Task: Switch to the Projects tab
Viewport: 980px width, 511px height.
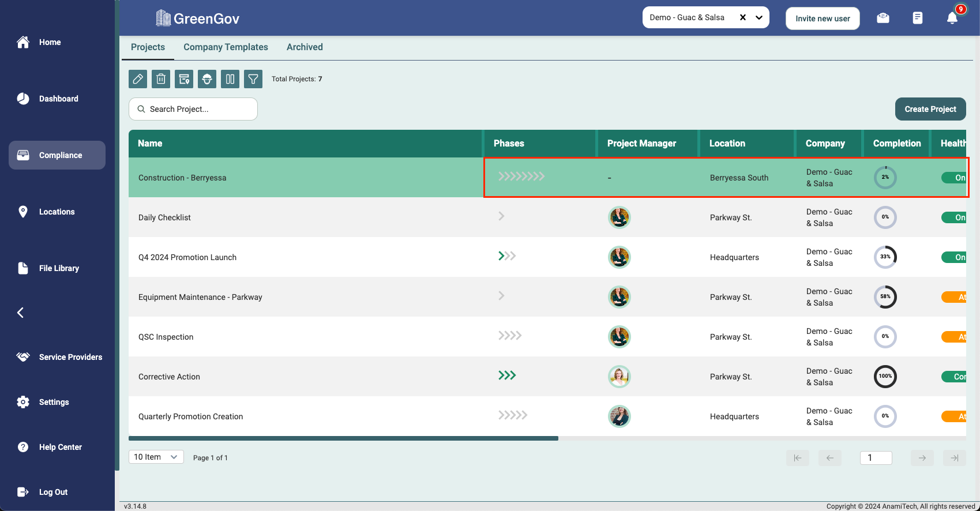Action: point(148,47)
